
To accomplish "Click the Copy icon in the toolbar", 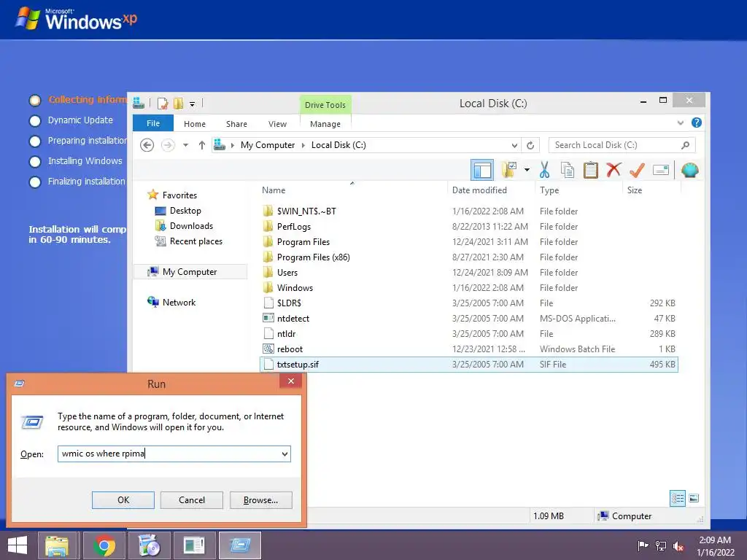I will coord(567,170).
